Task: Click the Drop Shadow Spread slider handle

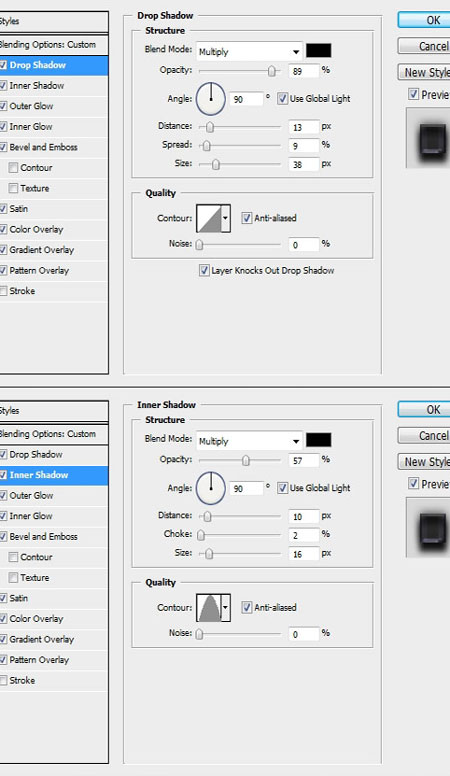Action: coord(206,146)
